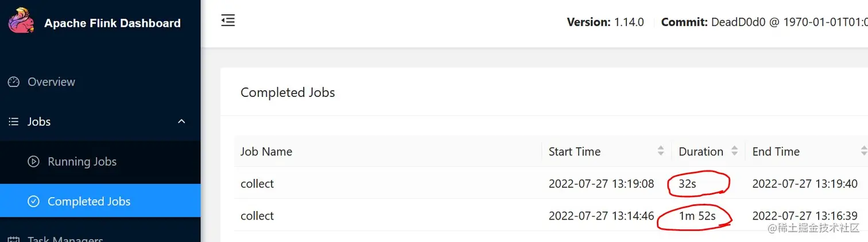Open Task Managers menu item
868x242 pixels.
[65, 239]
